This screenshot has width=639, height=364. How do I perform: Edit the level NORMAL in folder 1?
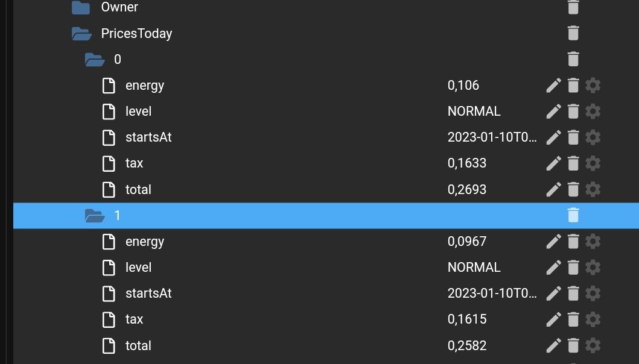tap(553, 268)
